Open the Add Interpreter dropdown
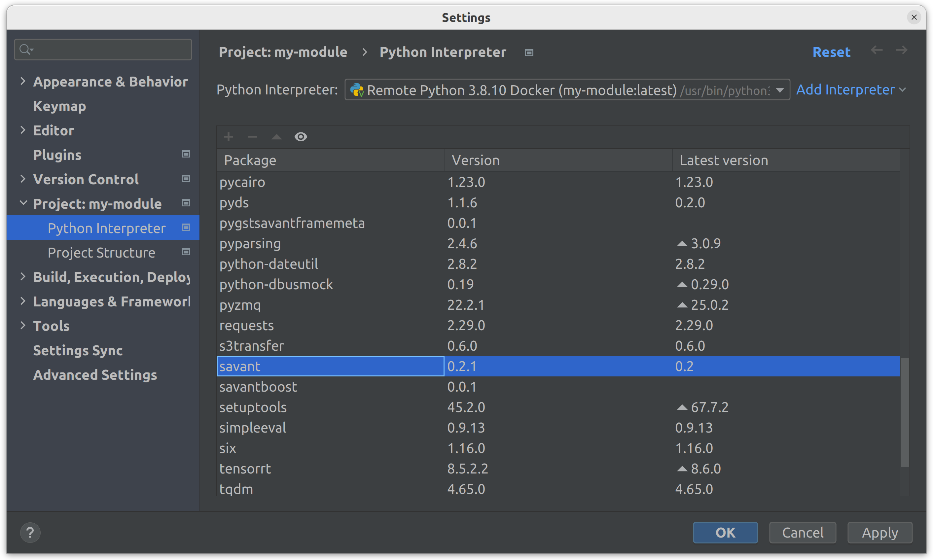This screenshot has height=560, width=933. 851,90
